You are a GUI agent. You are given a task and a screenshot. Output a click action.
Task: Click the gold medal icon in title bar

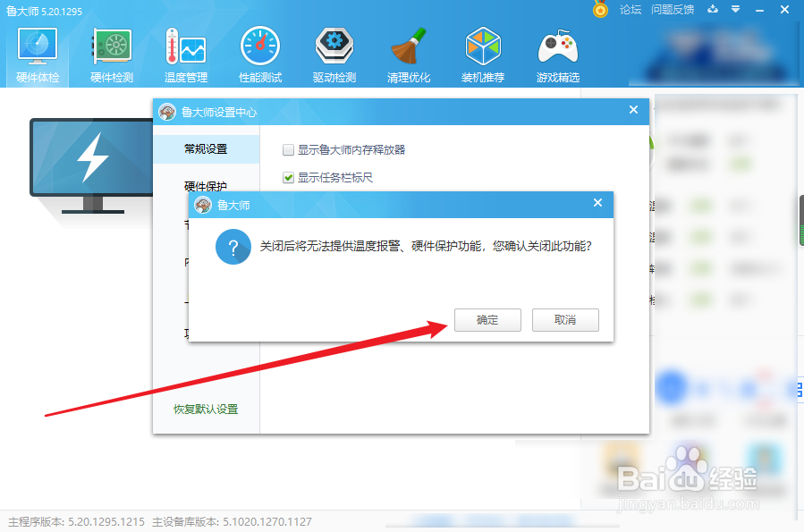pos(600,9)
